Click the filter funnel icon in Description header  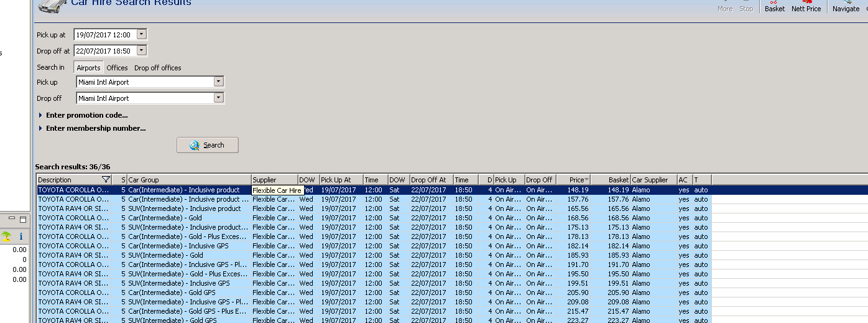pos(106,180)
